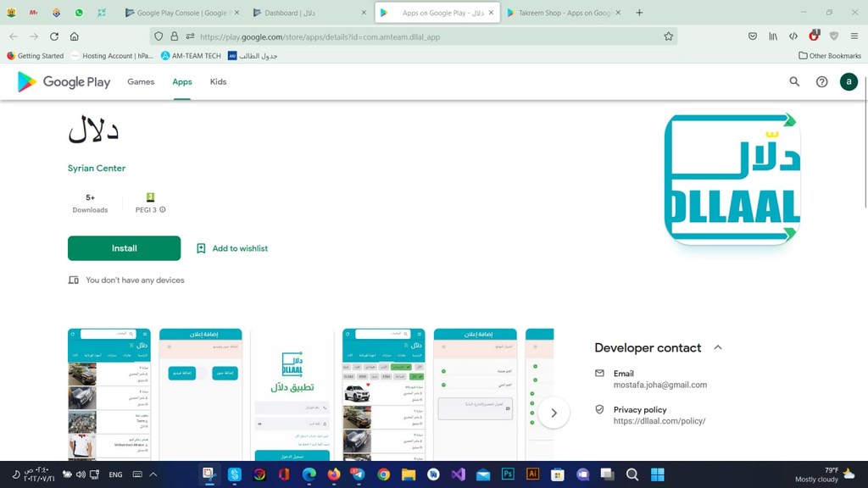This screenshot has width=868, height=488.
Task: Open Telegram from the taskbar
Action: [x=359, y=474]
